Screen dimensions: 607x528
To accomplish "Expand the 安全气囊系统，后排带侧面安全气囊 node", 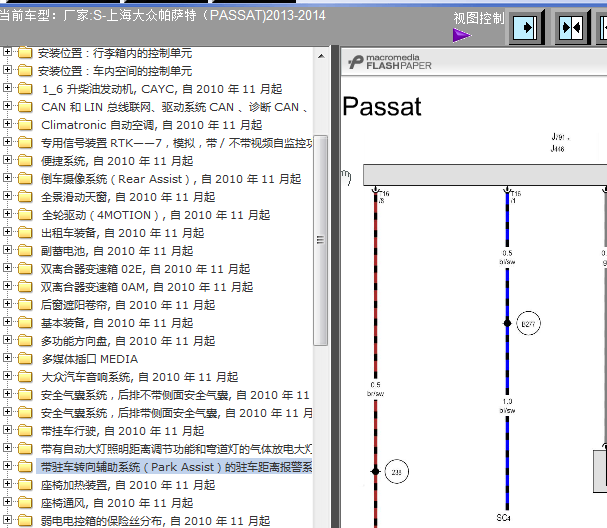I will (7, 412).
